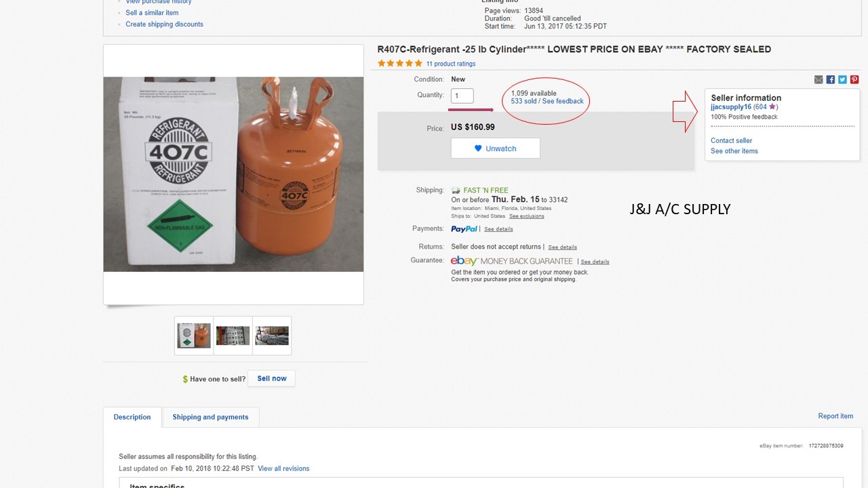Pin the listing to Pinterest
868x488 pixels.
854,79
